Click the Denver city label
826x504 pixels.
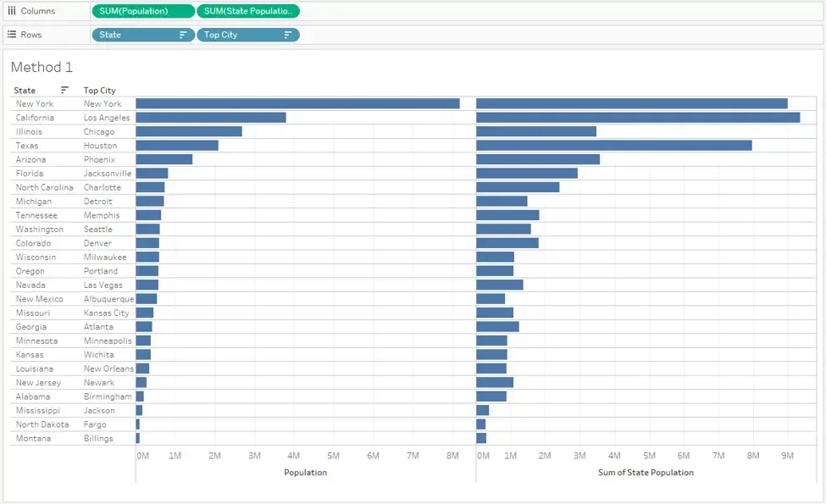tap(98, 243)
